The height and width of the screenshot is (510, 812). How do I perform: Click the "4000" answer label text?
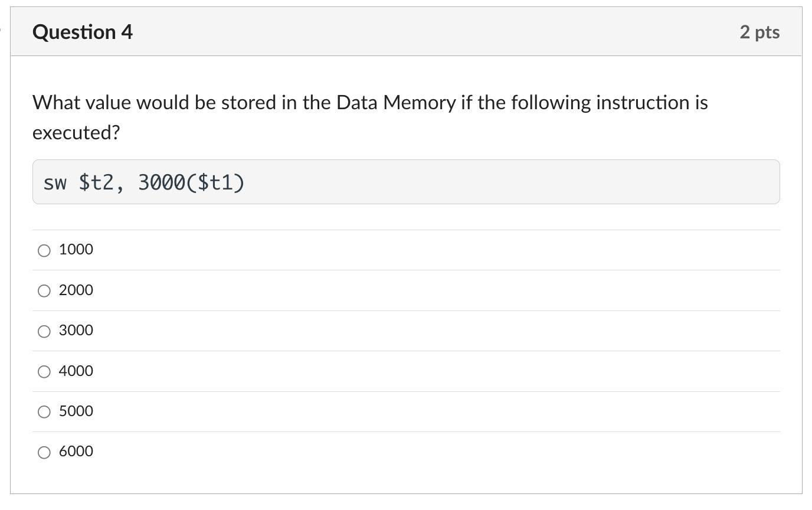click(x=76, y=371)
